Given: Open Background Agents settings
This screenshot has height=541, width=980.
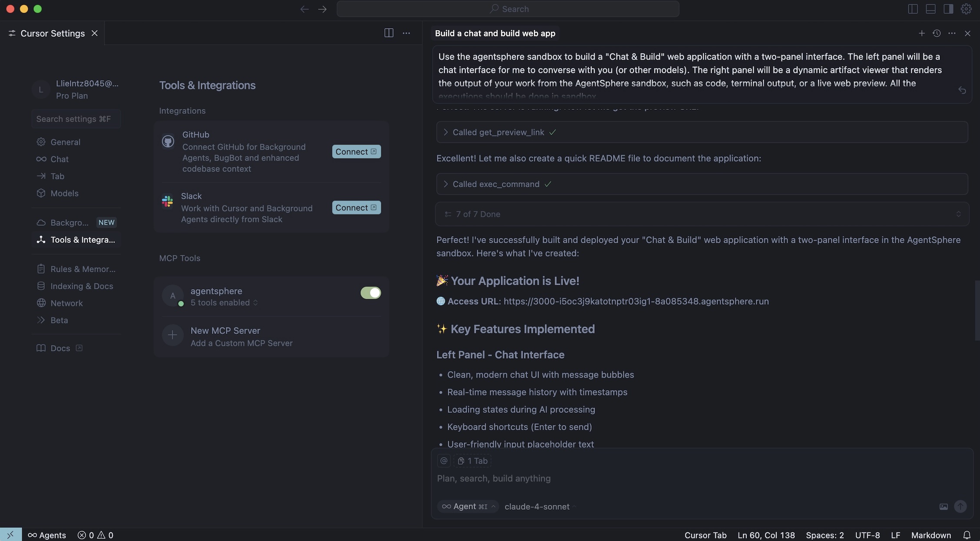Looking at the screenshot, I should tap(76, 222).
